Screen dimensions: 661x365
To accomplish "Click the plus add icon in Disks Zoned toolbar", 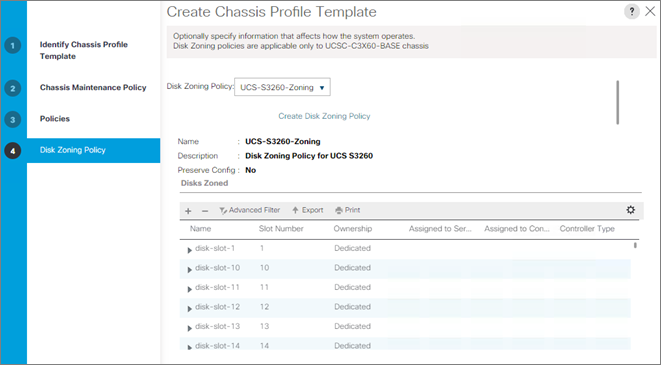I will (188, 211).
